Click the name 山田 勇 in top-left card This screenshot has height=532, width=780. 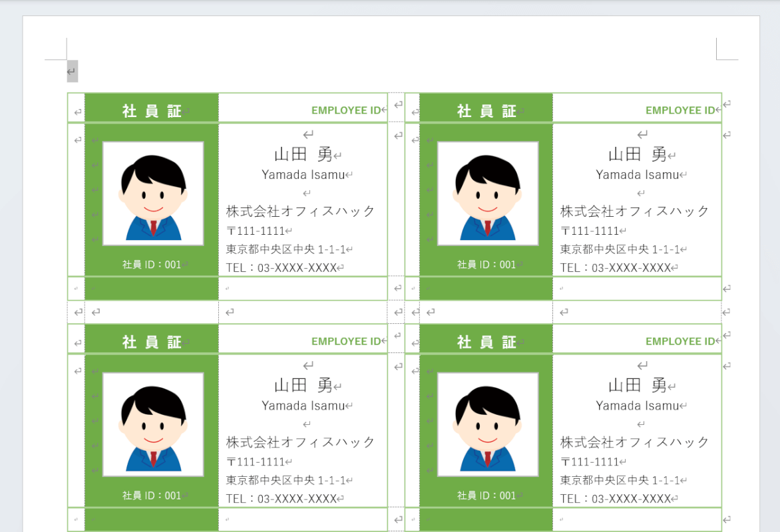303,155
